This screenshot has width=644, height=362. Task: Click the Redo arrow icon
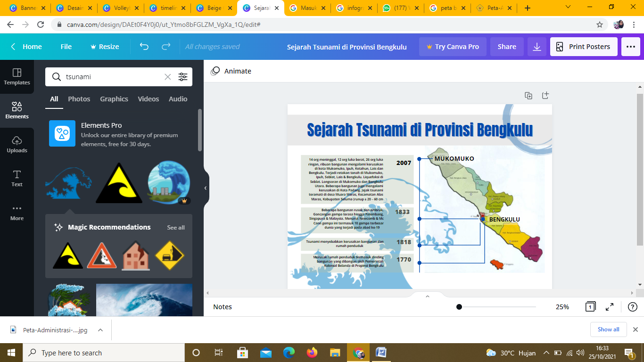(x=166, y=47)
